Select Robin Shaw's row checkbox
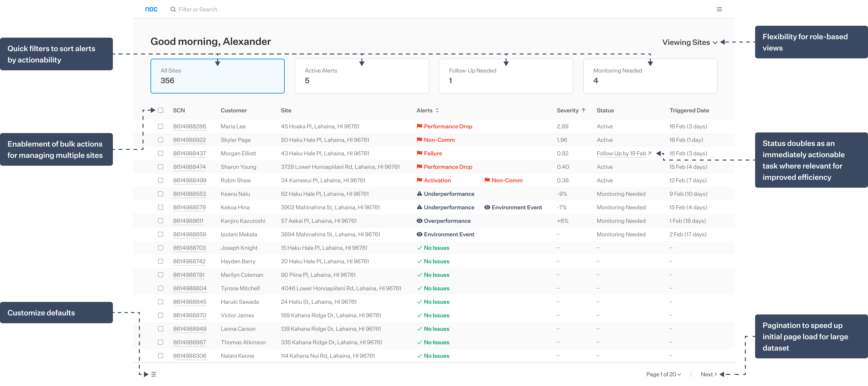This screenshot has height=386, width=868. (x=161, y=180)
